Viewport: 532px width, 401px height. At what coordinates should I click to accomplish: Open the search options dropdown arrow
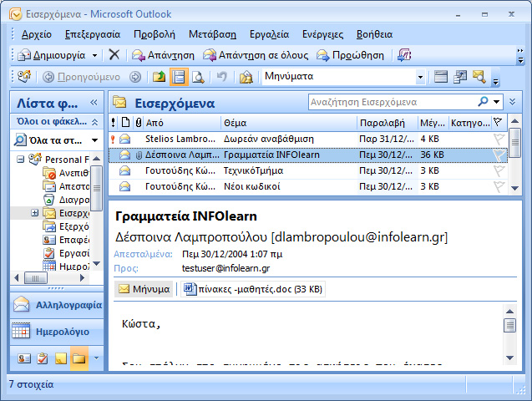tap(497, 102)
